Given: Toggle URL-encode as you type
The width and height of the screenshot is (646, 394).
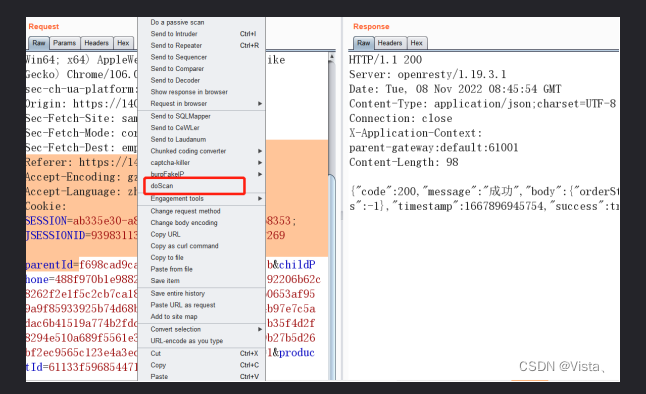Looking at the screenshot, I should 201,341.
